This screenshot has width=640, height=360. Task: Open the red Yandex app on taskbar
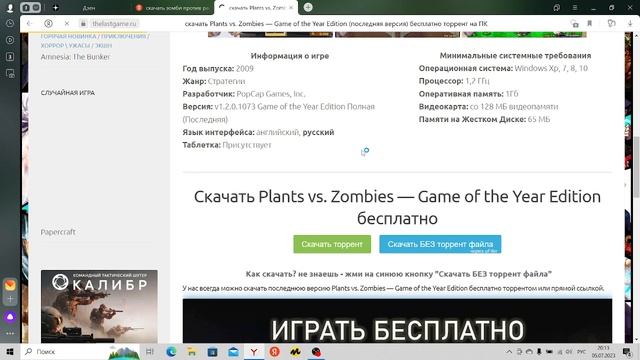[275, 351]
